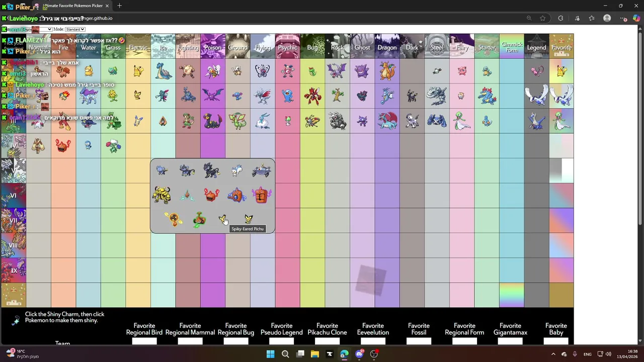This screenshot has width=644, height=362.
Task: Choose Luxray from the popup
Action: [x=211, y=170]
